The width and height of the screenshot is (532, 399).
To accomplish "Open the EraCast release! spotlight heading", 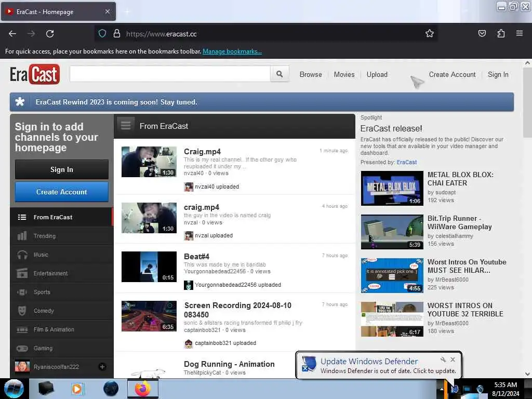I will pos(391,129).
